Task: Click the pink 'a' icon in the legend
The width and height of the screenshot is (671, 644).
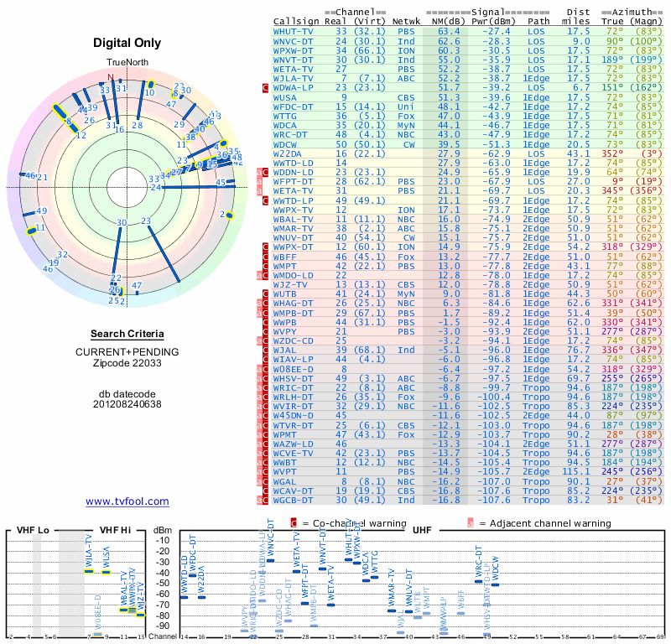Action: (471, 523)
